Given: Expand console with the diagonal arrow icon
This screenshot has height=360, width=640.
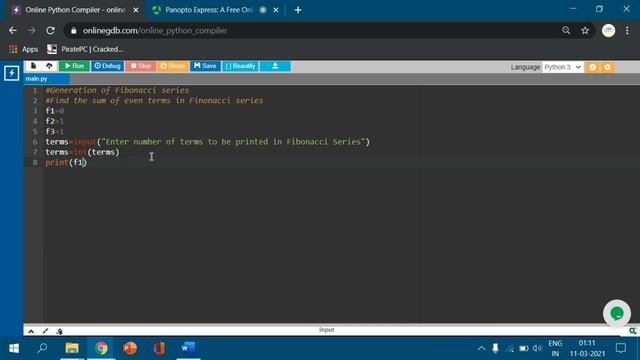Looking at the screenshot, I should [x=45, y=331].
